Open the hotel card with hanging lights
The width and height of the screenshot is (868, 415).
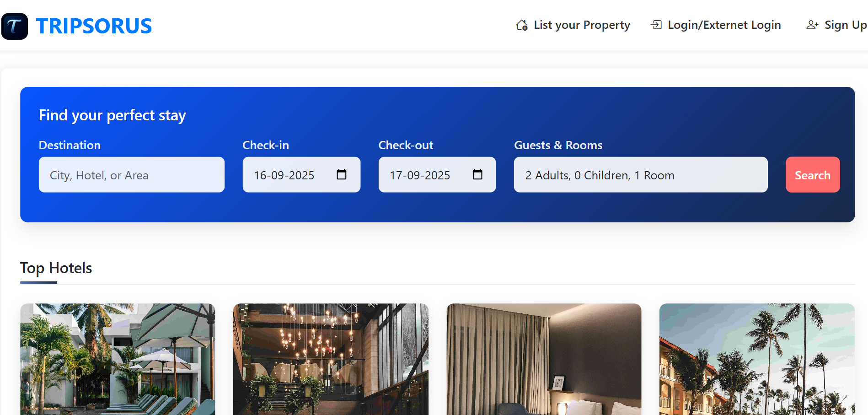point(331,359)
